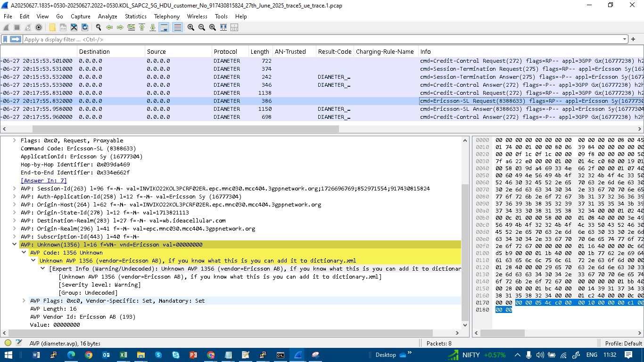Viewport: 644px width, 362px height.
Task: Toggle auto-scroll to last packet
Action: (164, 28)
